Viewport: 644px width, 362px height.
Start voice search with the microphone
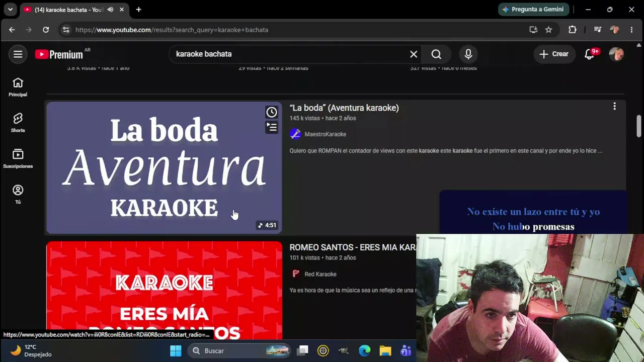(468, 54)
